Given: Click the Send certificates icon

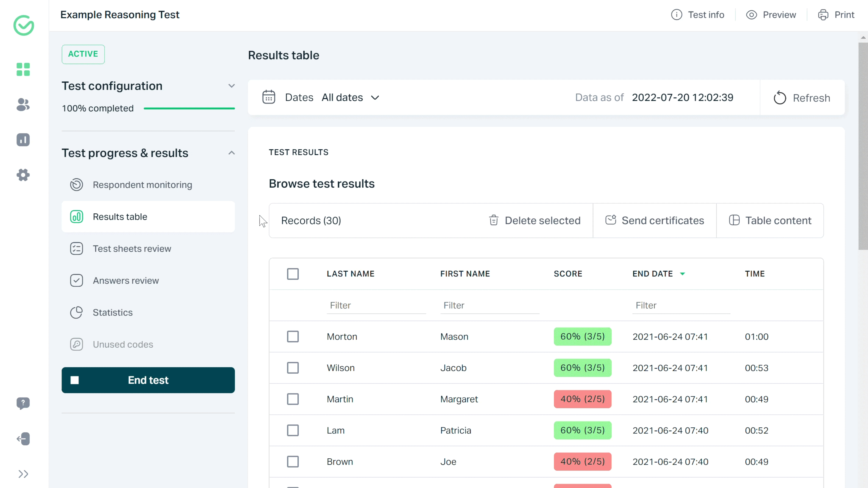Looking at the screenshot, I should pyautogui.click(x=611, y=220).
